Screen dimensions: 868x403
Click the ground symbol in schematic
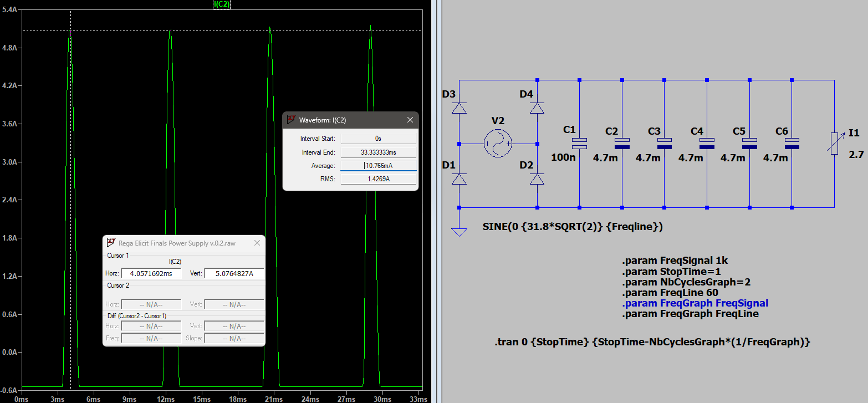[459, 232]
